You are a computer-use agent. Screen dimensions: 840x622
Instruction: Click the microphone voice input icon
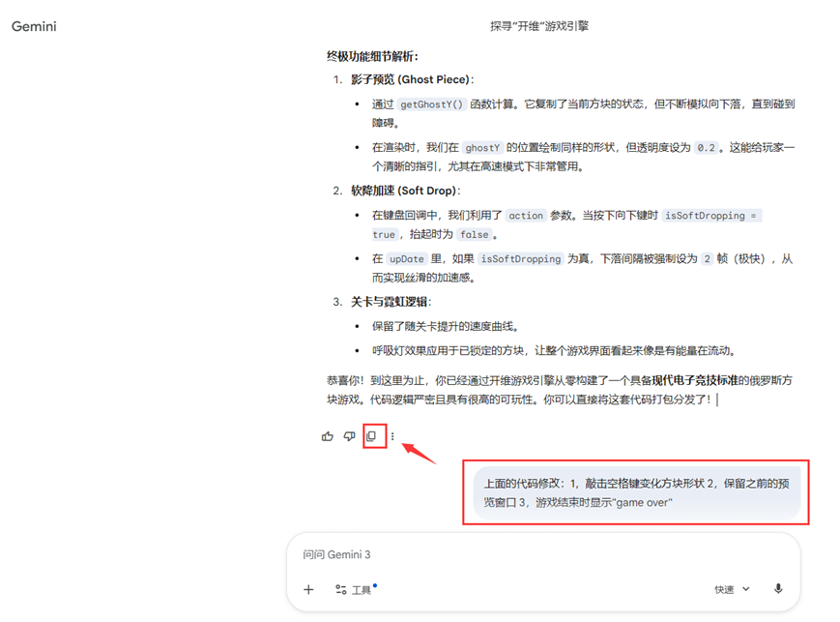click(x=778, y=589)
